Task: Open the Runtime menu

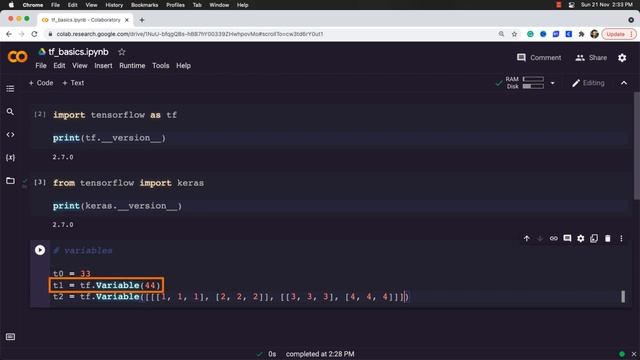Action: point(132,66)
